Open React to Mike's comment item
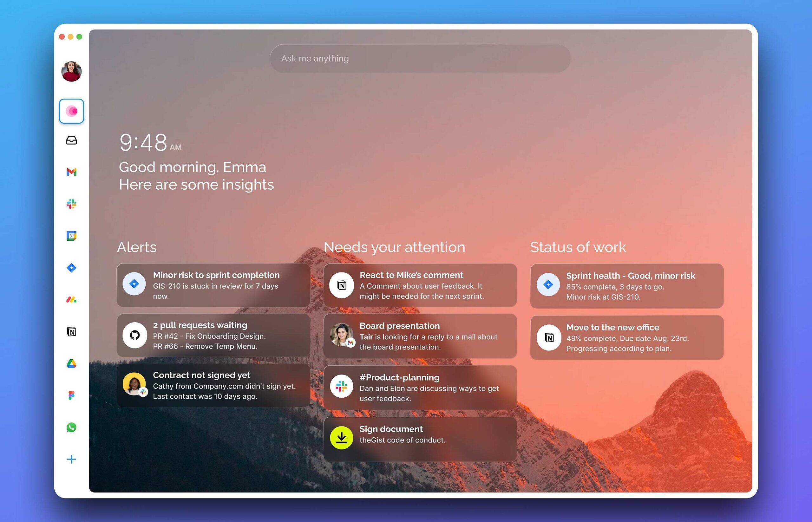This screenshot has height=522, width=812. tap(420, 285)
